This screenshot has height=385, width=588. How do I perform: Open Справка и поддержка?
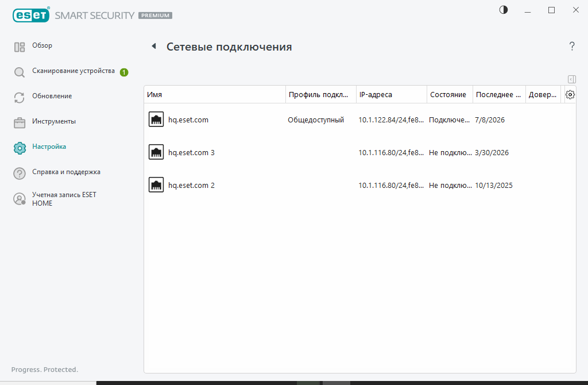pos(67,172)
